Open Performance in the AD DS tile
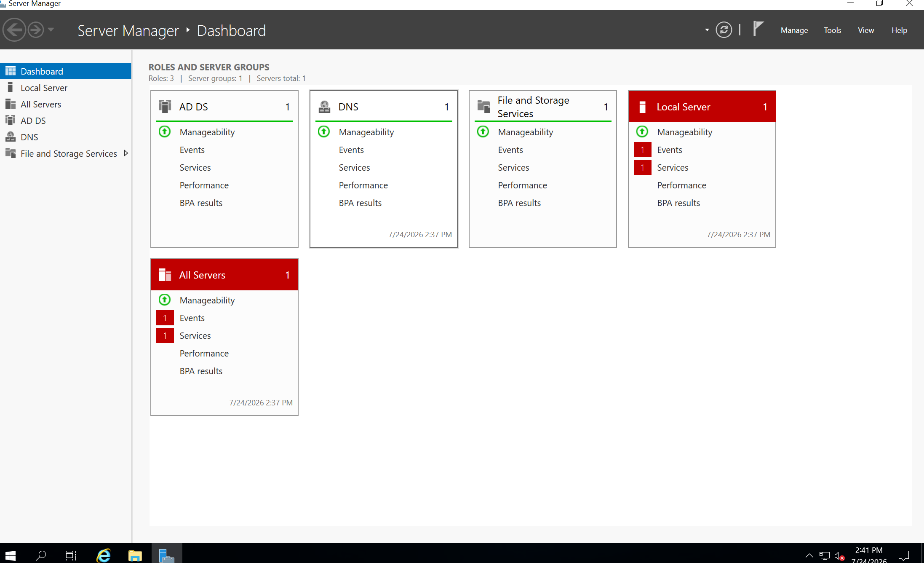924x563 pixels. pos(204,185)
